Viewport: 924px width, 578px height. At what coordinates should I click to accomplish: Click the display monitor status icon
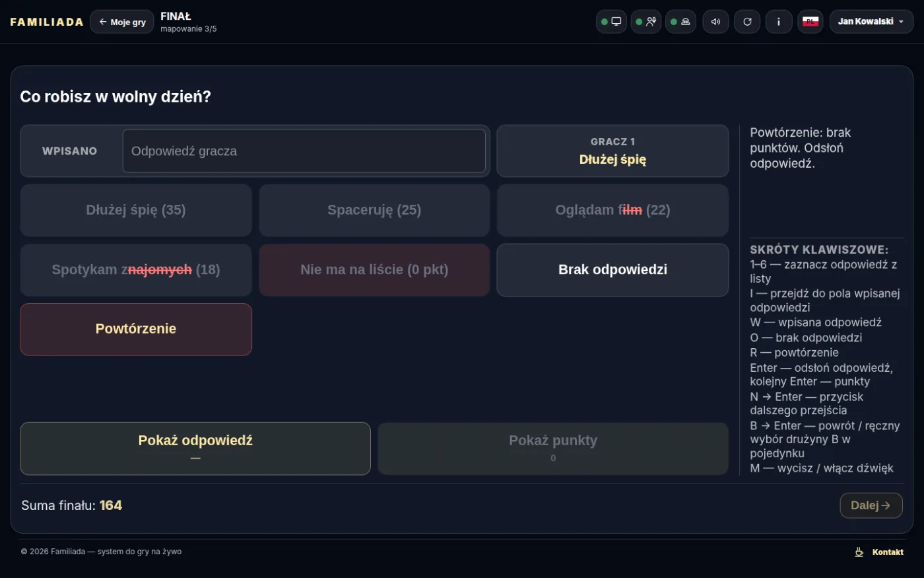coord(611,22)
